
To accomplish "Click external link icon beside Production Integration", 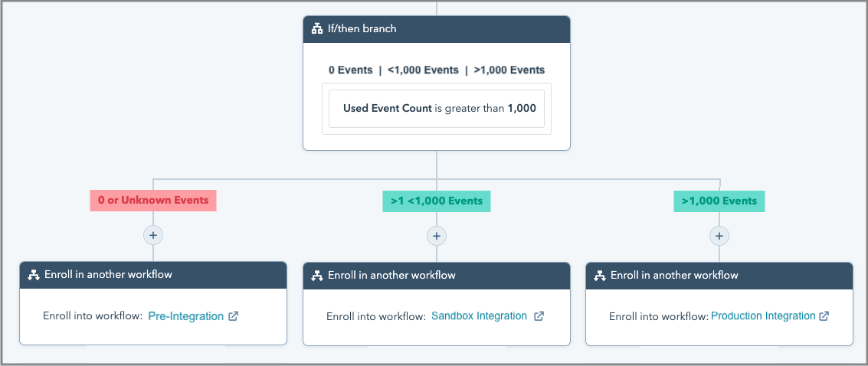I will [824, 316].
